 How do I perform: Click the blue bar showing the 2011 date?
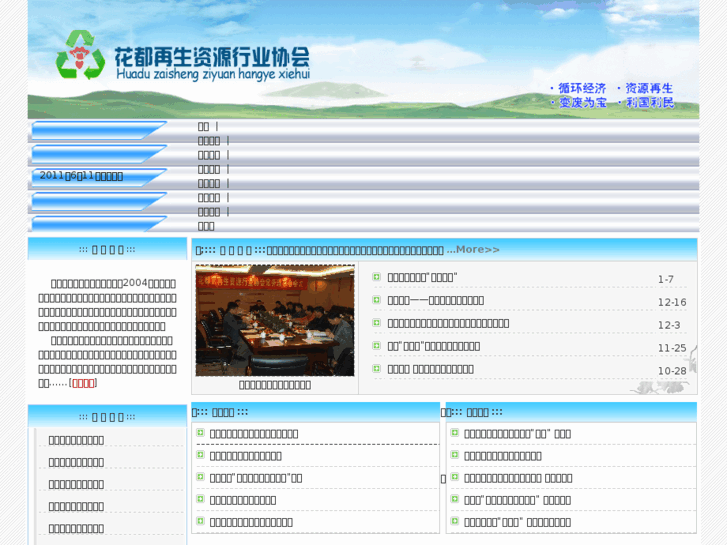(x=98, y=178)
